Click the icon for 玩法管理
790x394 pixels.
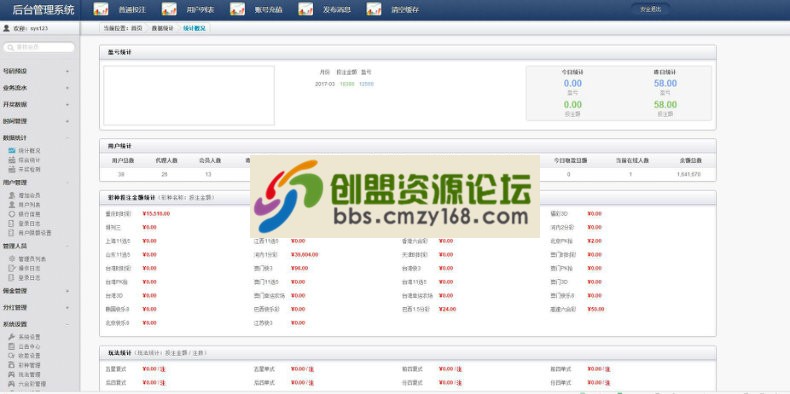coord(12,374)
